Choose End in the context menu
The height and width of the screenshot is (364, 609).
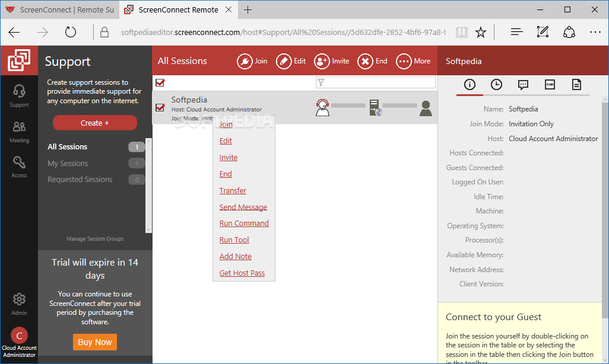coord(226,174)
